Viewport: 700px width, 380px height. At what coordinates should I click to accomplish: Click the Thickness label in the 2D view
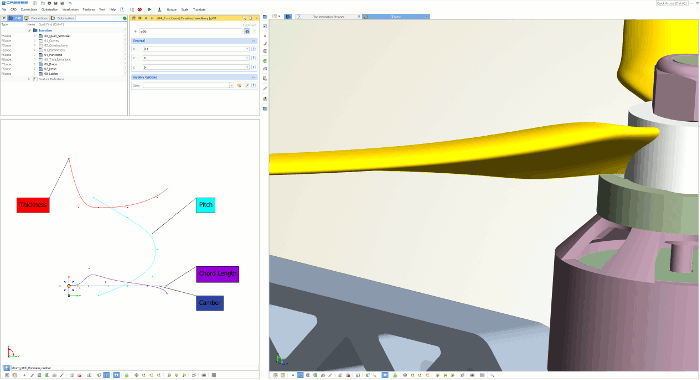pyautogui.click(x=33, y=205)
